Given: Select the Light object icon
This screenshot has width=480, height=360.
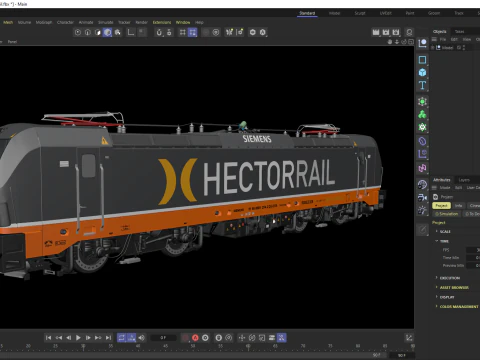Looking at the screenshot, I should tap(422, 210).
